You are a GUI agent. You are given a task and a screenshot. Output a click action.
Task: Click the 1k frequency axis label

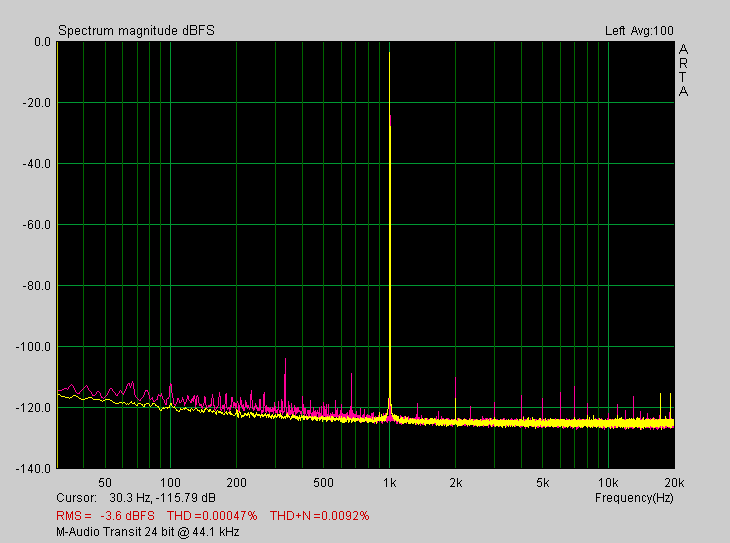click(x=390, y=483)
